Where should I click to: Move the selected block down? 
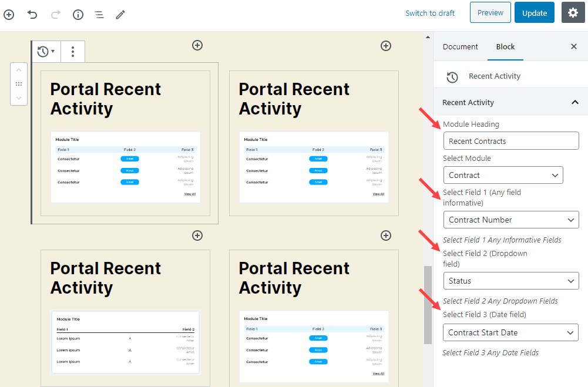click(x=19, y=97)
